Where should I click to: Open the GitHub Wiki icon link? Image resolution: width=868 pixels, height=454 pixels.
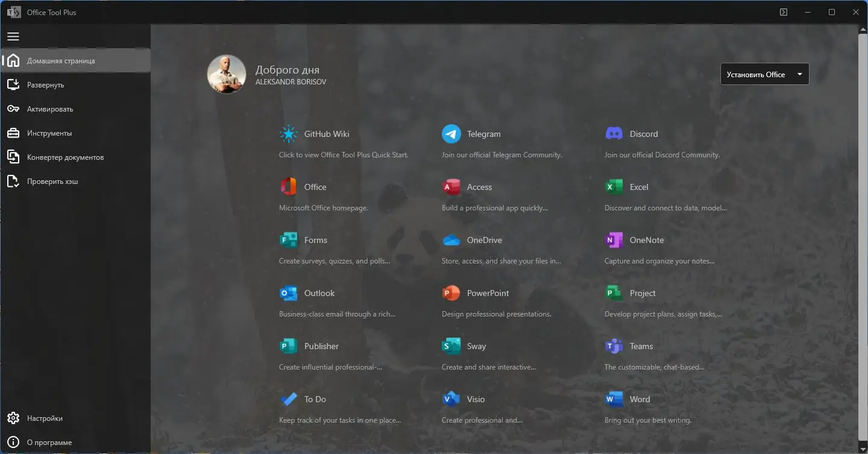tap(289, 134)
